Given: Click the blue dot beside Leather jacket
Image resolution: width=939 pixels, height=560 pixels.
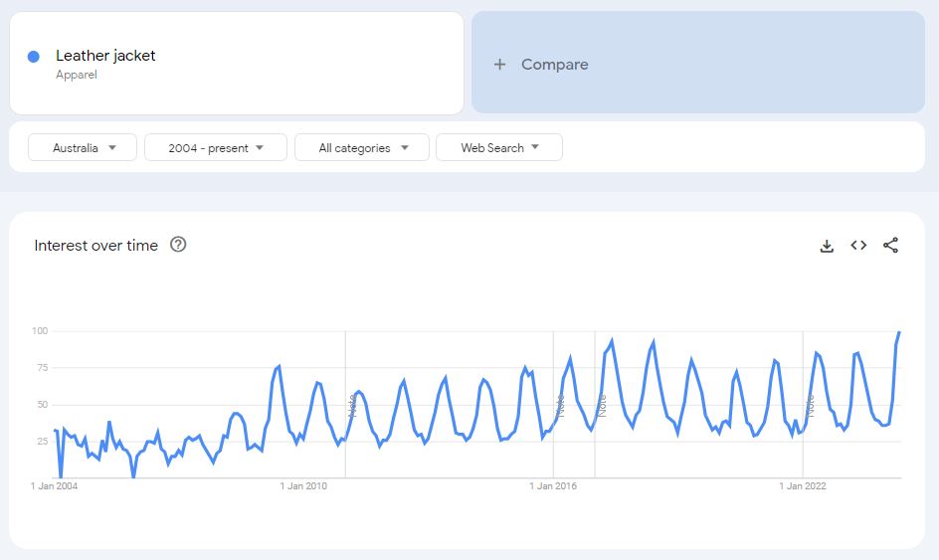Looking at the screenshot, I should click(34, 57).
